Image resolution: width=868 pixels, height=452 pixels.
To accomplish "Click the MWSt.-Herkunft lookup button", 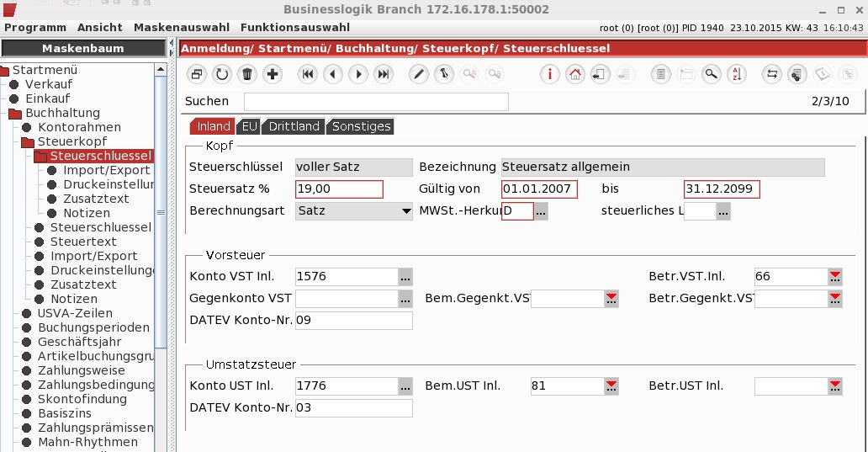I will click(541, 211).
